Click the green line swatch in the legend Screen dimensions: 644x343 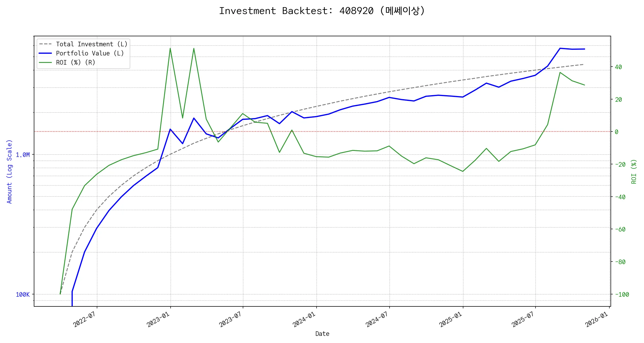[46, 63]
